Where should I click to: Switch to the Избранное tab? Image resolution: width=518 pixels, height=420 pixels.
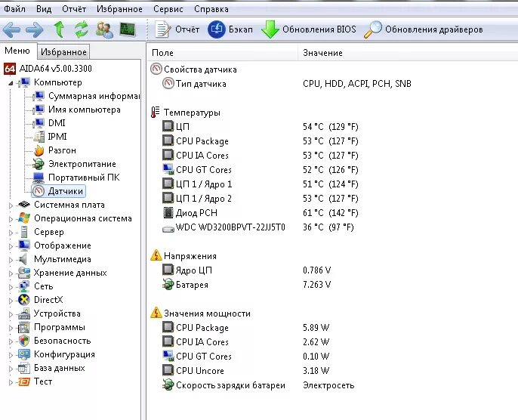[x=63, y=52]
